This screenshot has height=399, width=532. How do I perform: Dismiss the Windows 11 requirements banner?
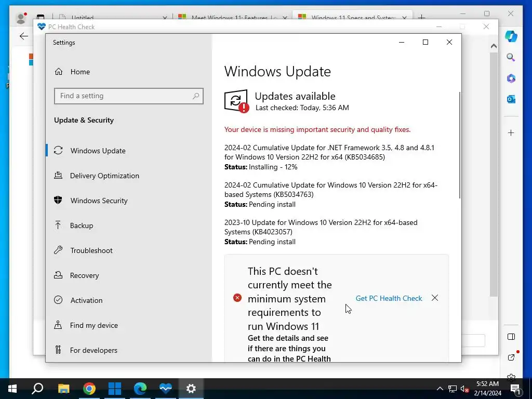(435, 298)
